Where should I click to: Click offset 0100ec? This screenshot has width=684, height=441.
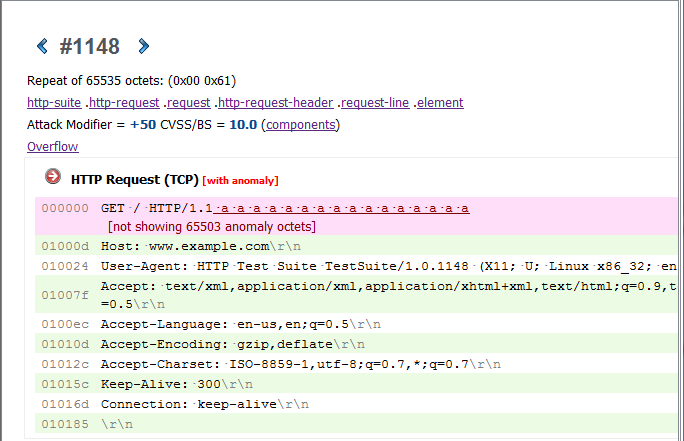point(65,324)
